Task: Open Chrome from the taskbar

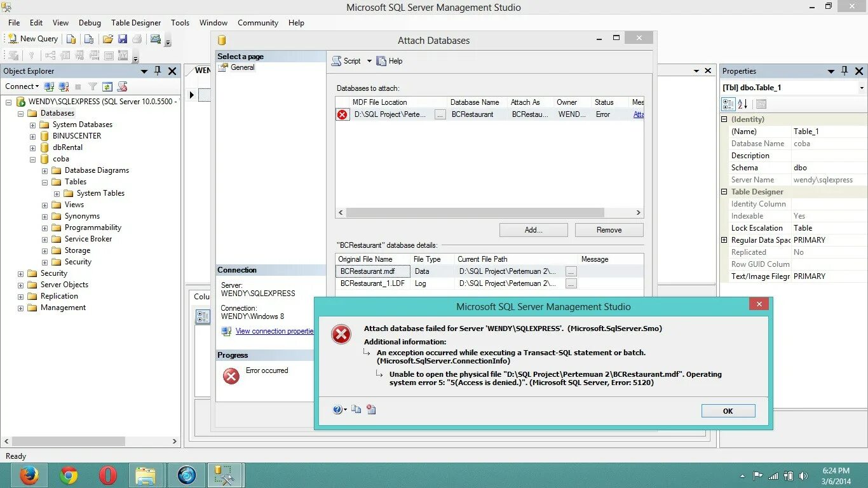Action: (x=69, y=475)
